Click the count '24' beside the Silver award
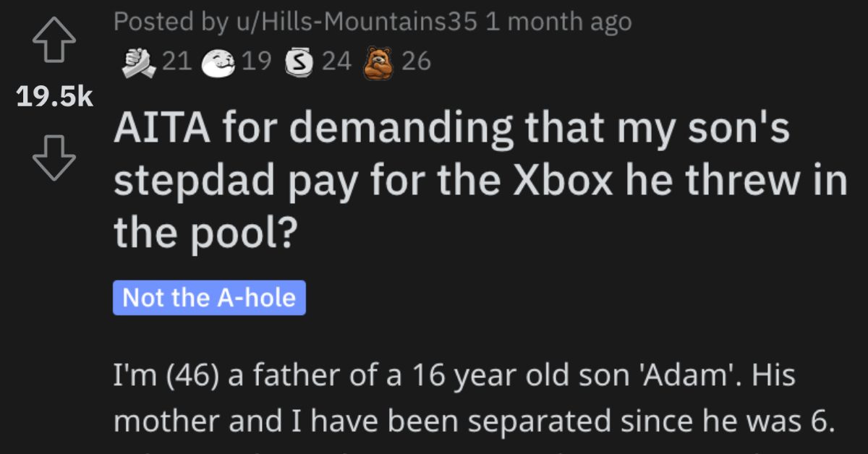 (x=336, y=61)
